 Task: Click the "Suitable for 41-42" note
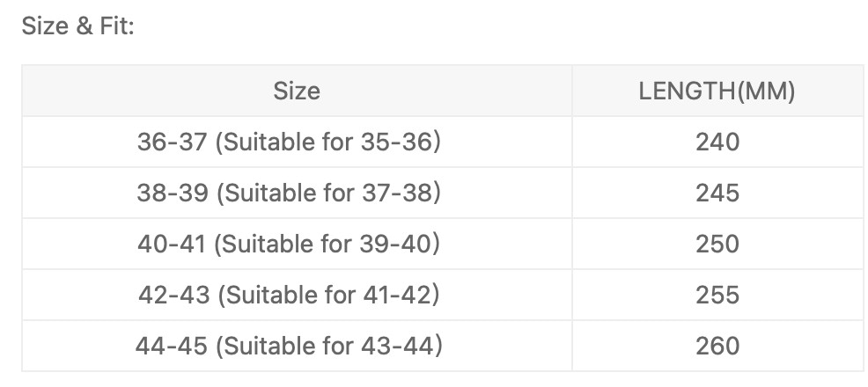pyautogui.click(x=327, y=295)
